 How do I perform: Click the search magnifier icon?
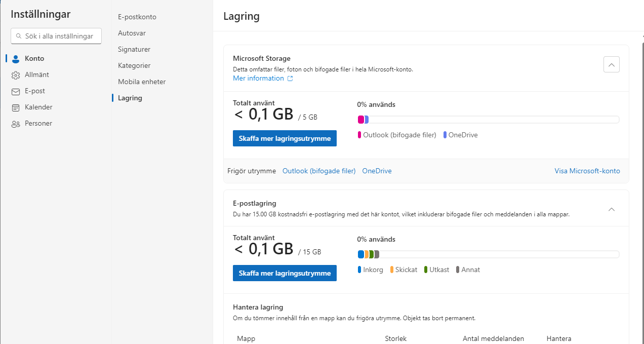pos(19,36)
